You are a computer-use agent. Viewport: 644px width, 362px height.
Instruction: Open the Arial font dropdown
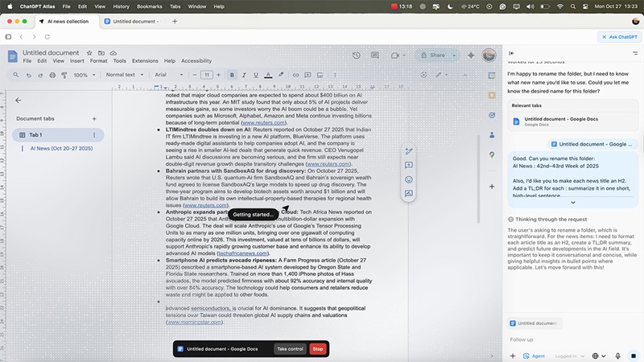click(x=171, y=75)
